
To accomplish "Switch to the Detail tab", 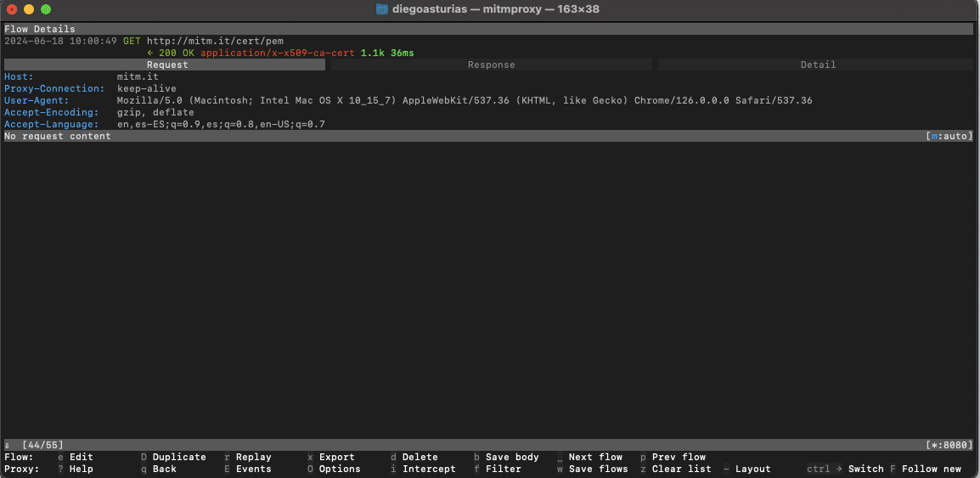I will coord(818,65).
